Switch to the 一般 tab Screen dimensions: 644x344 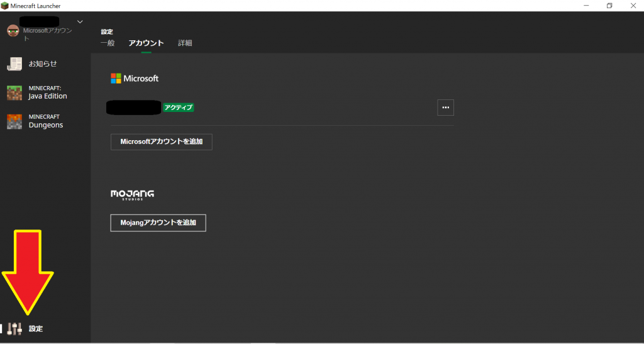[x=108, y=43]
